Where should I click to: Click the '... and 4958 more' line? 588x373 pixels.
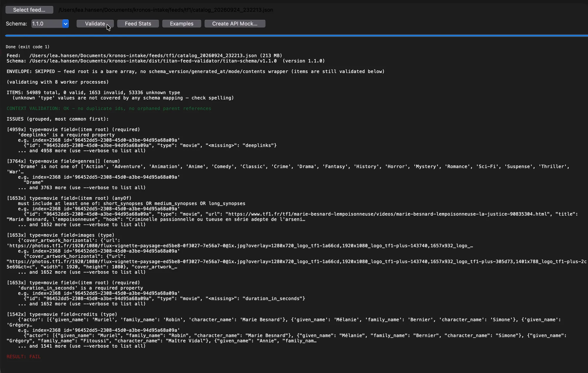pos(82,151)
